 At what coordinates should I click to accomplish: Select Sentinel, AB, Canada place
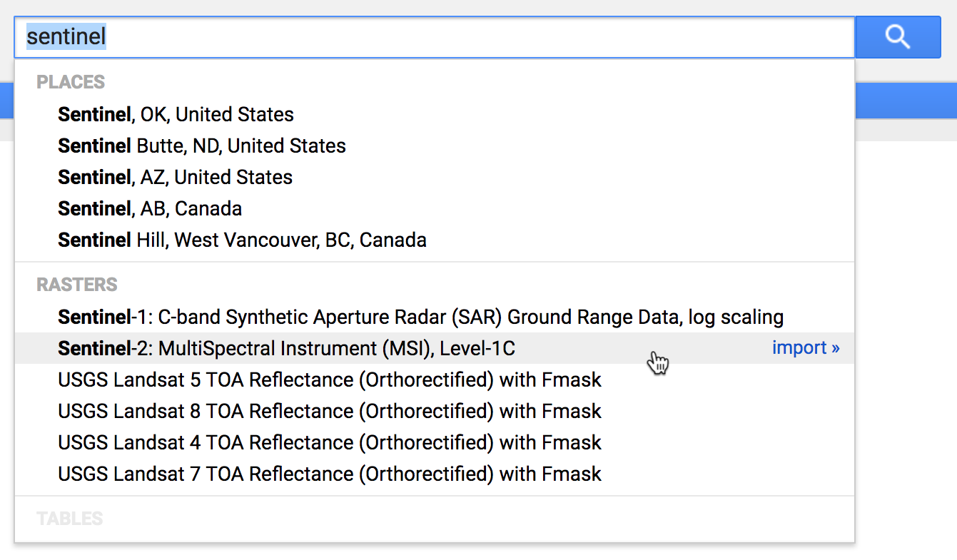[x=150, y=208]
